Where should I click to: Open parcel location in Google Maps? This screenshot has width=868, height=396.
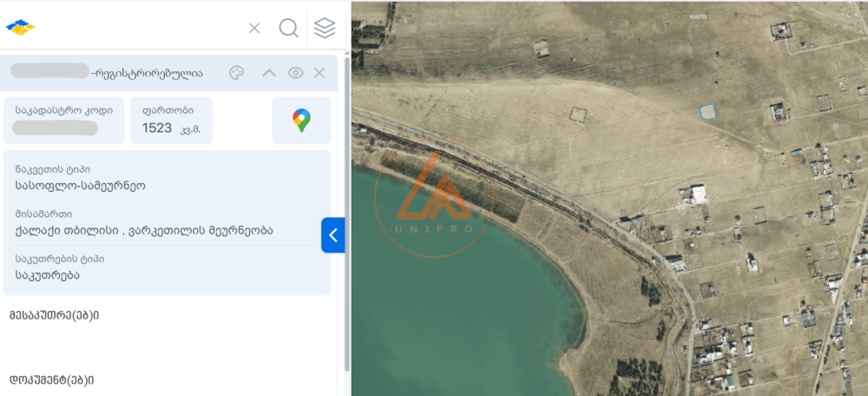[x=301, y=121]
